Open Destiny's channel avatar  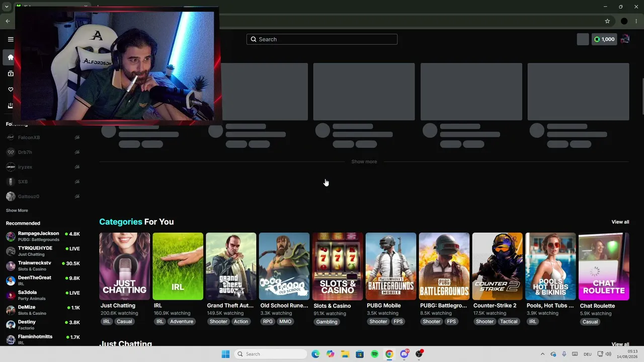[x=11, y=325]
